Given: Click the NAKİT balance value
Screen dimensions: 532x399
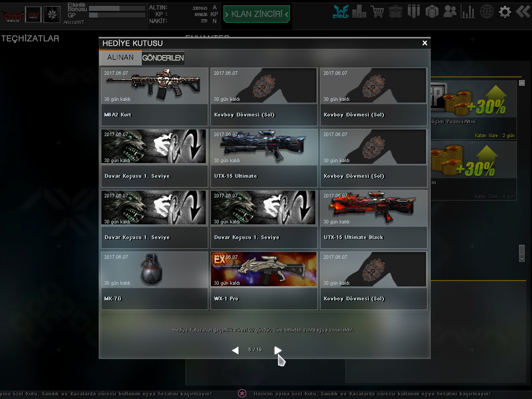Looking at the screenshot, I should [x=204, y=21].
